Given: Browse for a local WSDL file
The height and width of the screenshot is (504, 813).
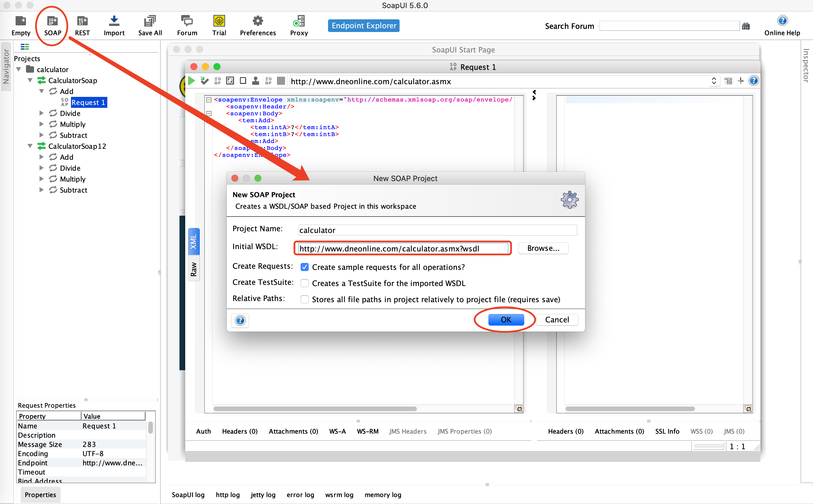Looking at the screenshot, I should (543, 248).
